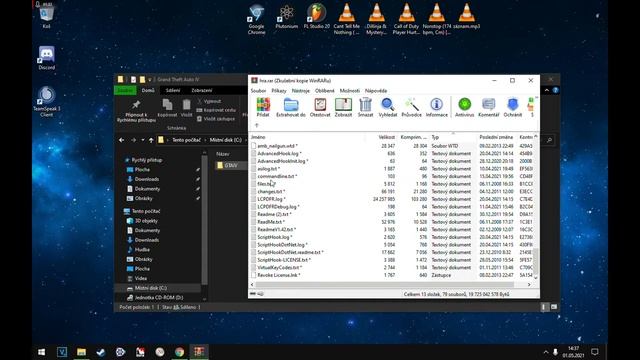Click the Smazat (Delete) trash icon
640x360 pixels.
tap(365, 107)
